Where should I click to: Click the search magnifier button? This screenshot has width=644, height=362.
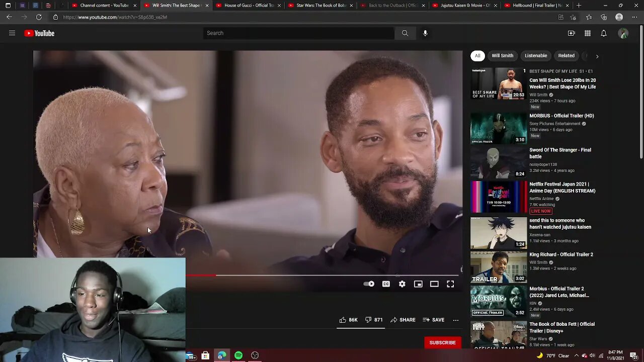point(405,33)
